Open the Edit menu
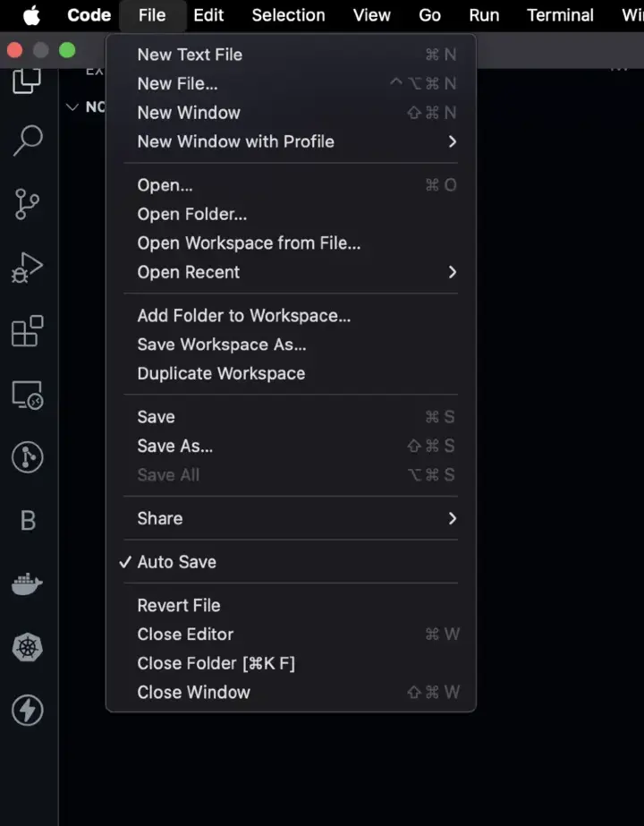The width and height of the screenshot is (644, 826). [208, 15]
